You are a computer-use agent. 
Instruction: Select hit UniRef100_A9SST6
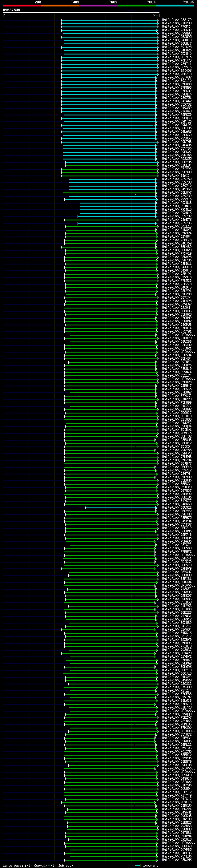pyautogui.click(x=177, y=200)
